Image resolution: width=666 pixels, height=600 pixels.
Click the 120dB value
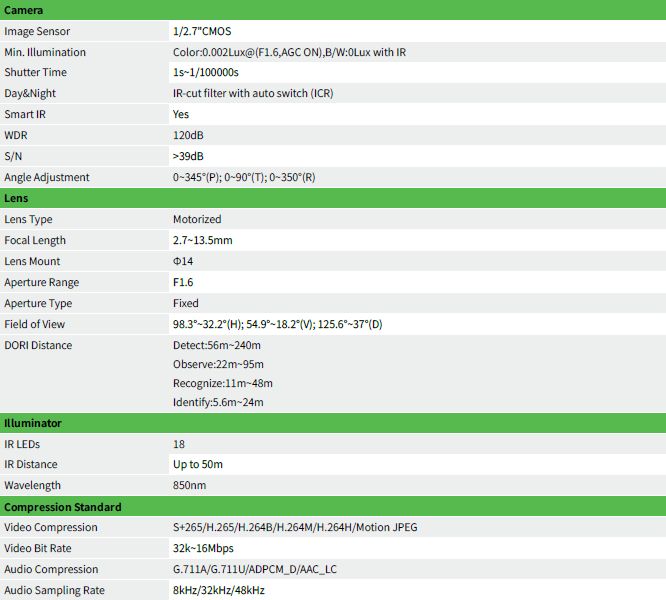(x=188, y=135)
